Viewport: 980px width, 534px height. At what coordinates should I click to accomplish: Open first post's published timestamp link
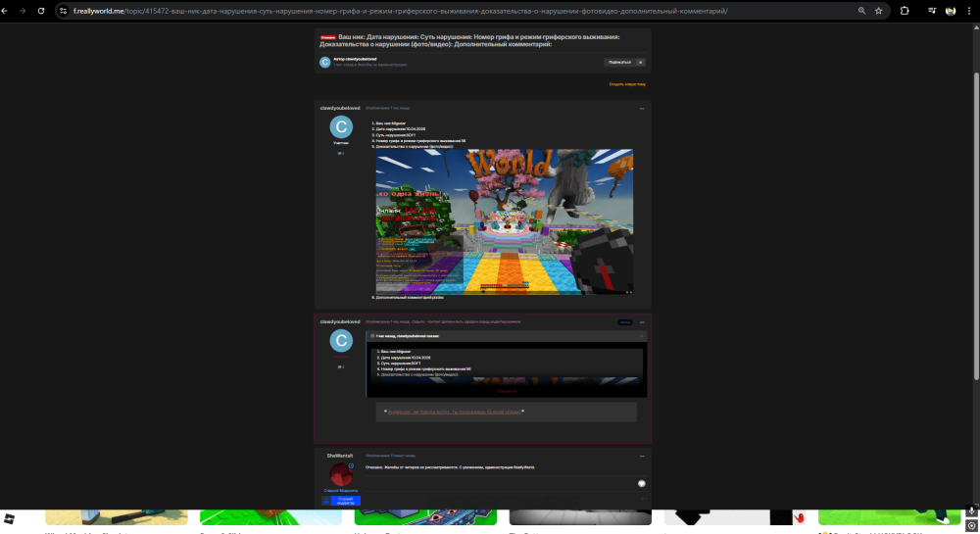point(387,108)
